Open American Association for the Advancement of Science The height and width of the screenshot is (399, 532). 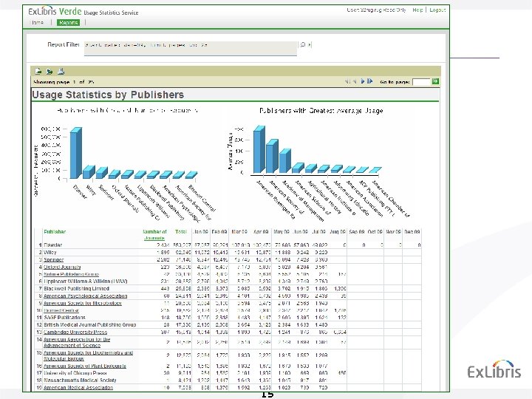pos(77,342)
